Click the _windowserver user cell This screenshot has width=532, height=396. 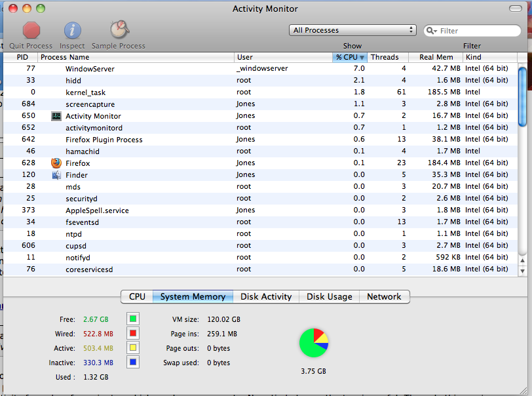coord(262,68)
